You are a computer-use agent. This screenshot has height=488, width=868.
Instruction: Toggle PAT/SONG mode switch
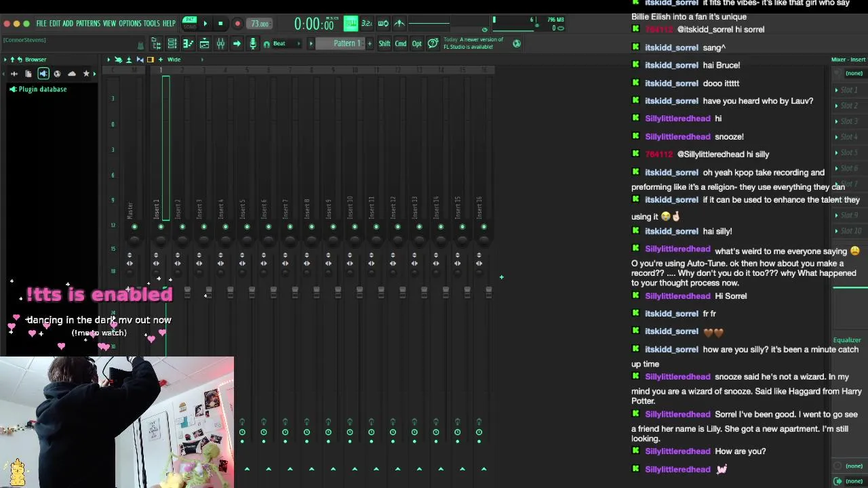tap(190, 23)
